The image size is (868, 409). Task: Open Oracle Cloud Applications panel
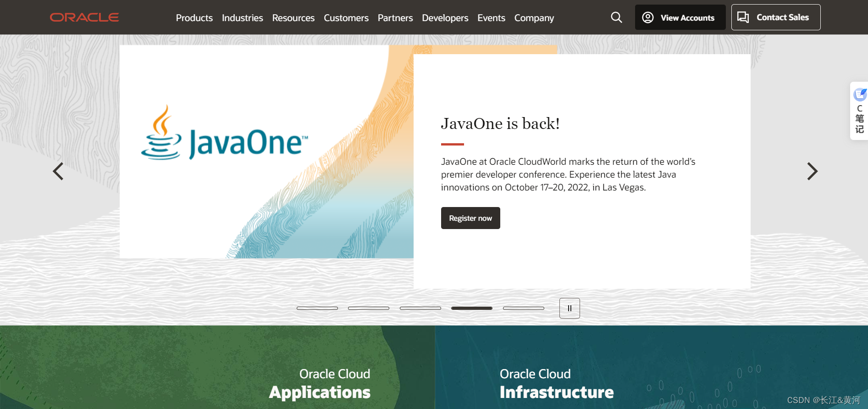(217, 367)
